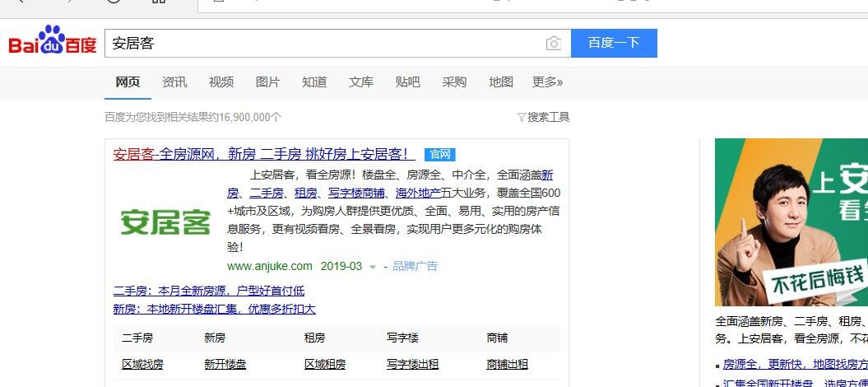Viewport: 868px width, 387px height.
Task: Expand the arrow next to 2019-03
Action: tap(373, 268)
